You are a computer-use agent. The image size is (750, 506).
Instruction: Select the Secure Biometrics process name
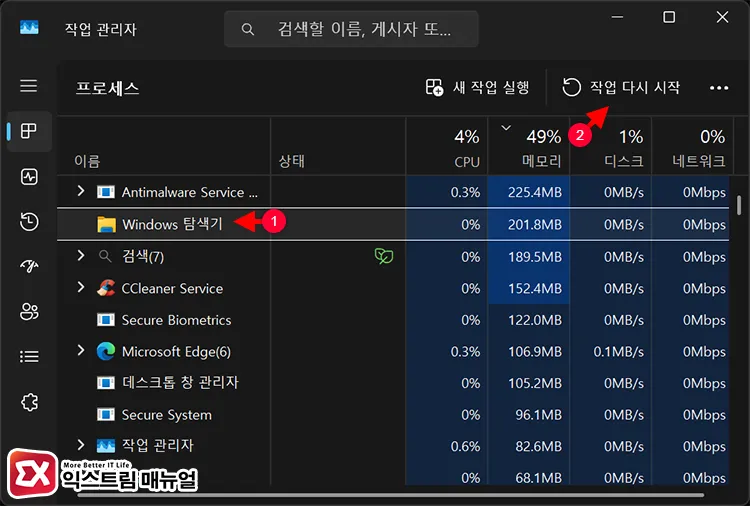click(x=176, y=320)
